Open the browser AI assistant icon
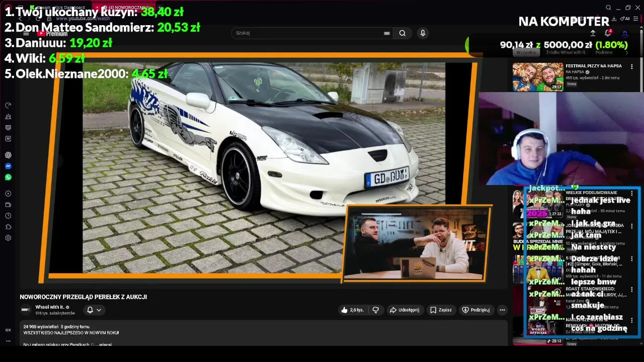The height and width of the screenshot is (362, 644). (625, 19)
